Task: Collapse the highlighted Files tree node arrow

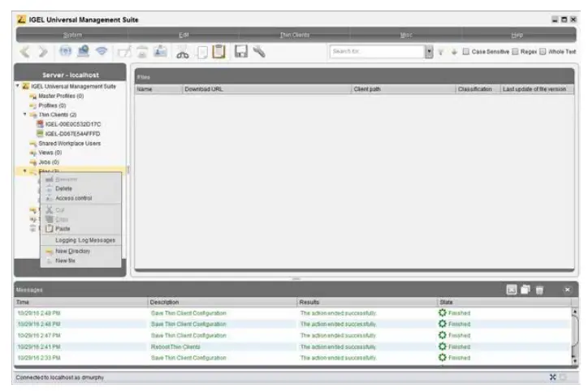Action: (x=25, y=171)
